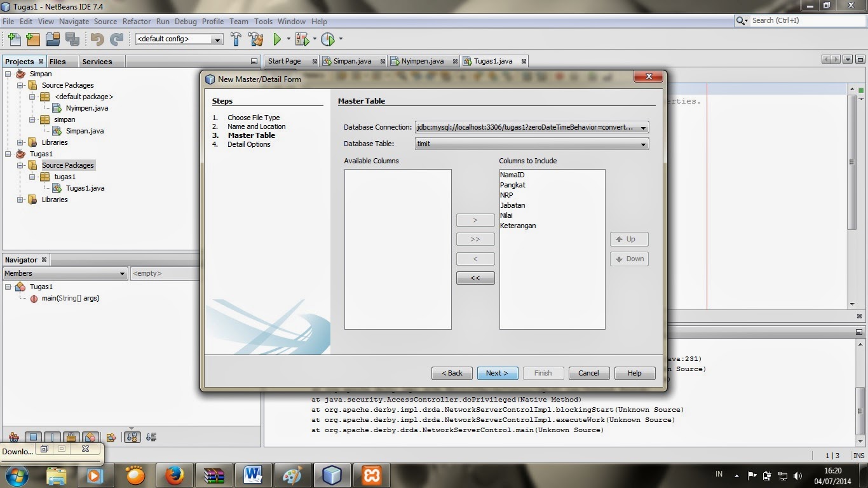This screenshot has width=868, height=488.
Task: Select Tugas1.java in the Projects tree
Action: 85,188
